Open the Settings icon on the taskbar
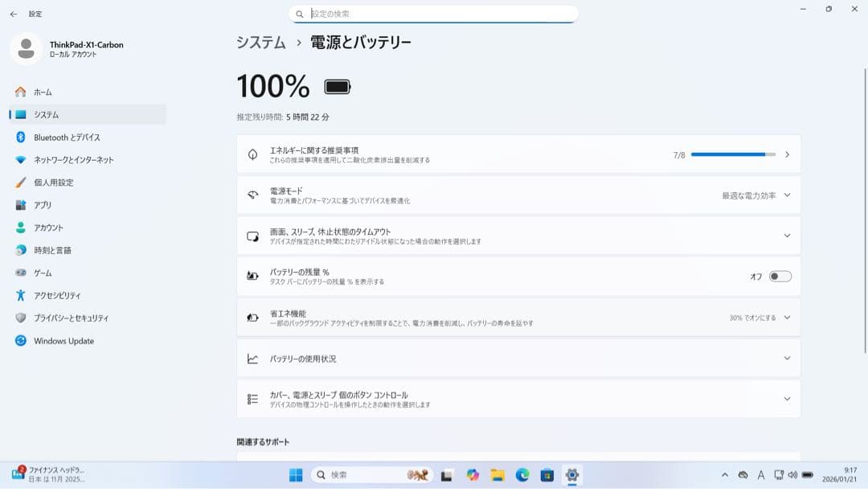868x489 pixels. (x=572, y=475)
